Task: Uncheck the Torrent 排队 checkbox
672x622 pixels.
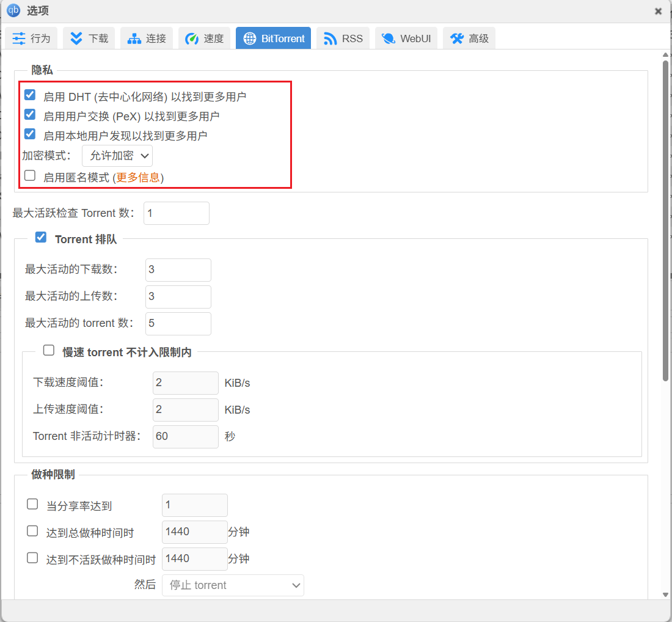Action: coord(41,238)
